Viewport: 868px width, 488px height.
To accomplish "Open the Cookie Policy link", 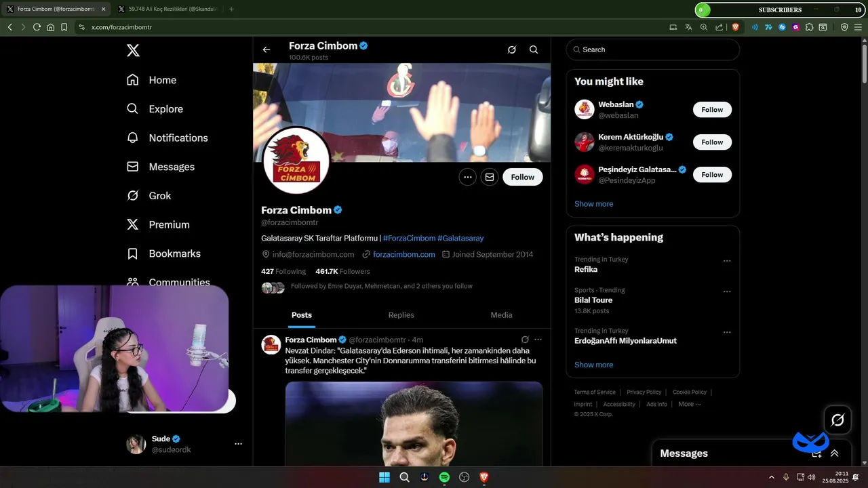I will click(x=690, y=392).
